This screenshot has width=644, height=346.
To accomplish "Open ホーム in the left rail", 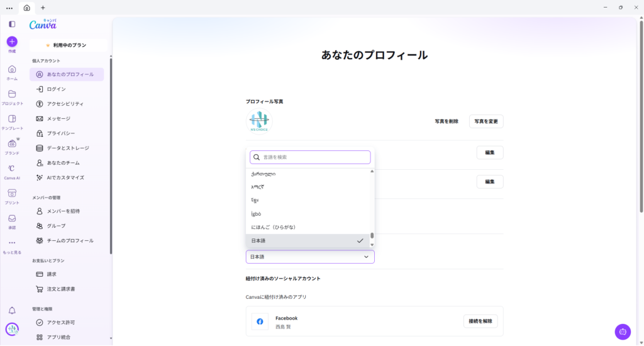I will click(12, 69).
